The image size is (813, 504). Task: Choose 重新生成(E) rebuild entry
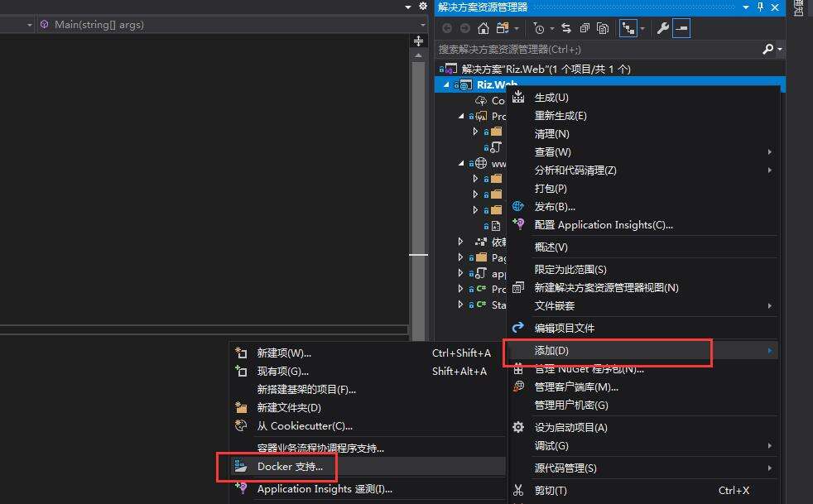(x=643, y=116)
